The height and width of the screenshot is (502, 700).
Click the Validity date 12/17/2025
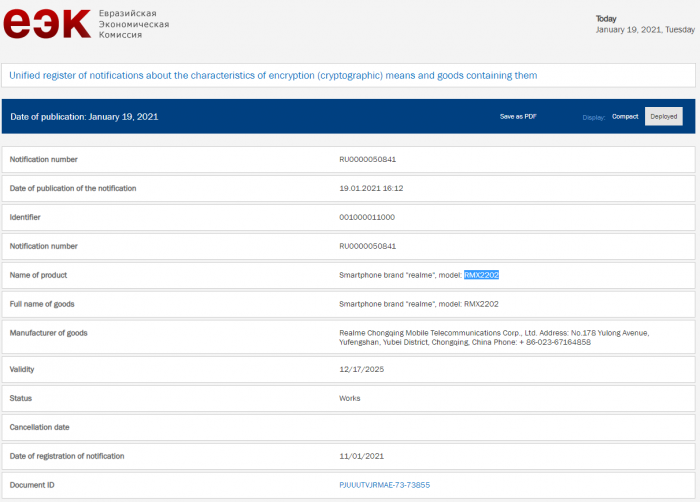[x=361, y=369]
